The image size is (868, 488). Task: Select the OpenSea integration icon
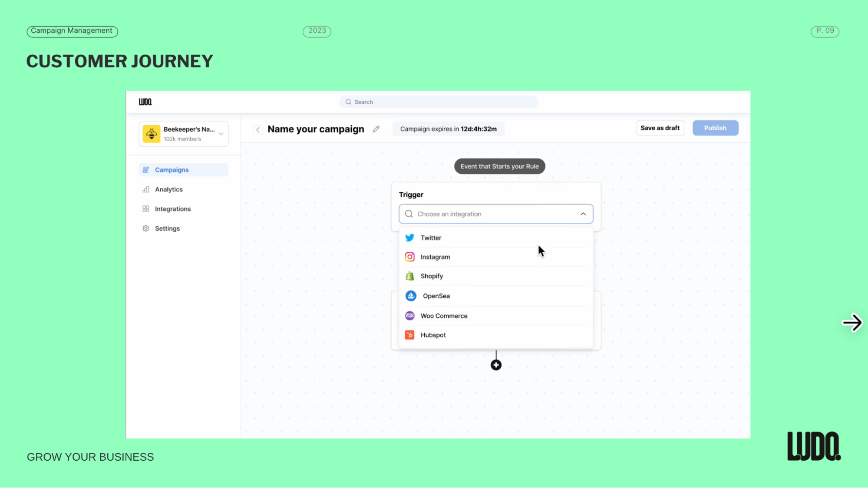410,296
